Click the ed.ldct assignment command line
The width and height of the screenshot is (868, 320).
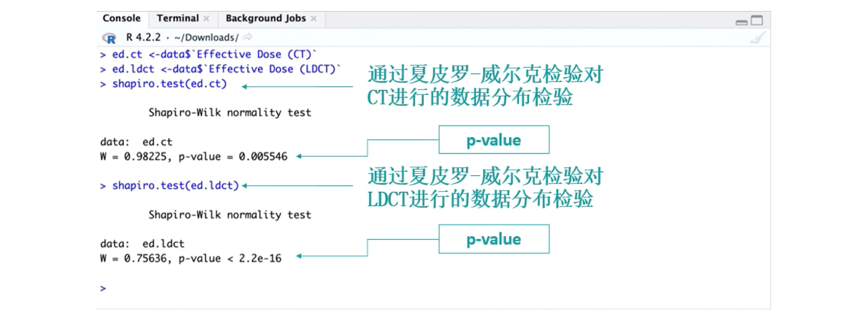pos(226,69)
